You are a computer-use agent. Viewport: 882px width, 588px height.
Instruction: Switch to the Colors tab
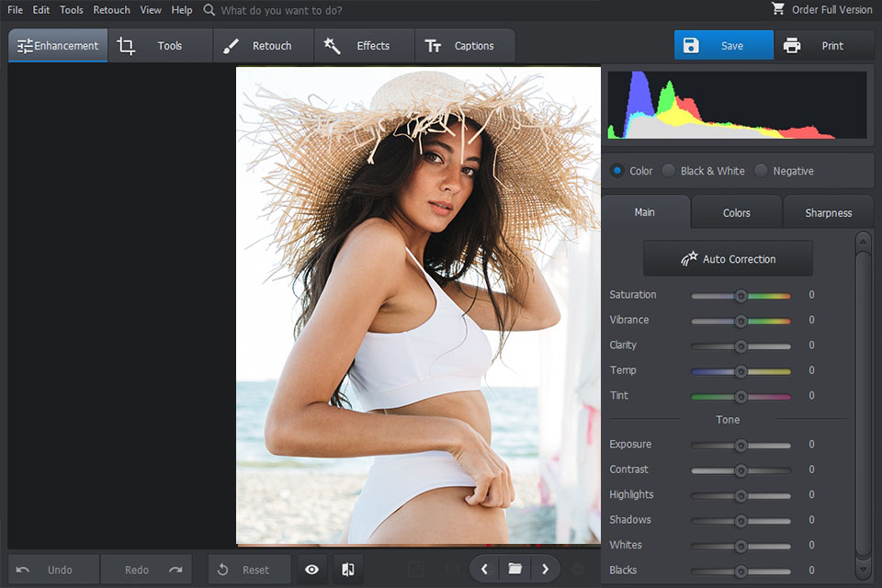(x=736, y=212)
